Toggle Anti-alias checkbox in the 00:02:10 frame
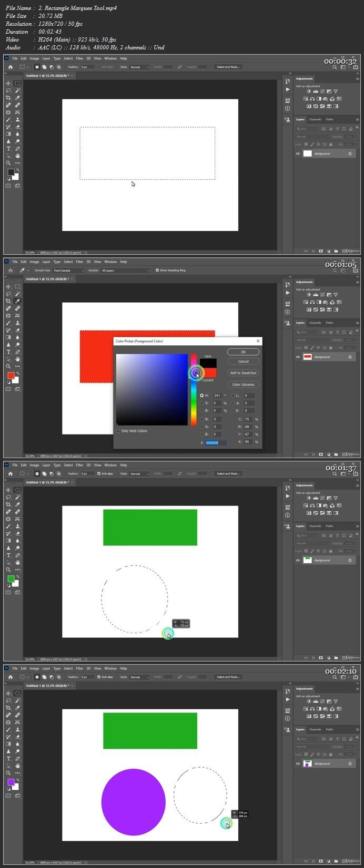Viewport: 364px width, 868px height. pyautogui.click(x=99, y=677)
